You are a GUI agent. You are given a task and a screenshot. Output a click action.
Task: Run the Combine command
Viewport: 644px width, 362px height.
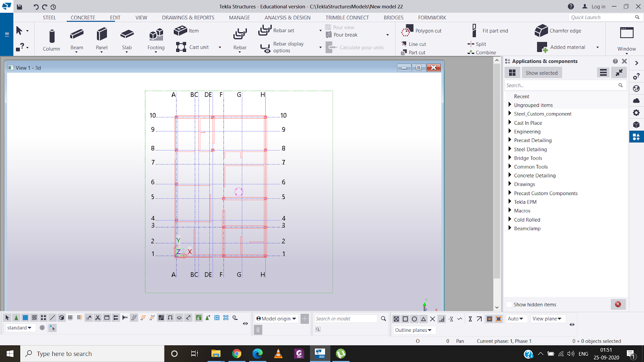[482, 52]
